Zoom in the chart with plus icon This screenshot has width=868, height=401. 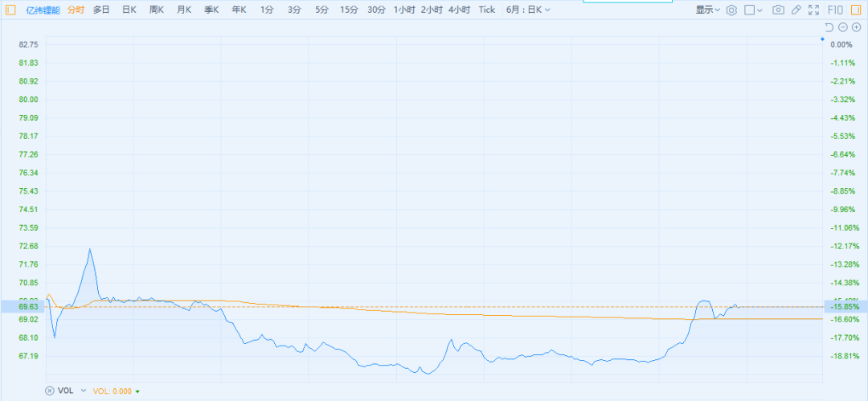[857, 27]
